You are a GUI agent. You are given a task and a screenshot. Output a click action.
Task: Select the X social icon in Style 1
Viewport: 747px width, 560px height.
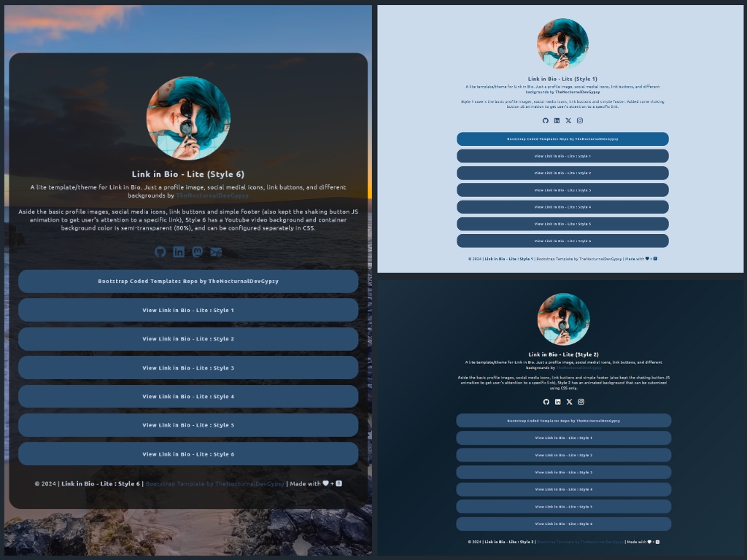click(x=568, y=121)
